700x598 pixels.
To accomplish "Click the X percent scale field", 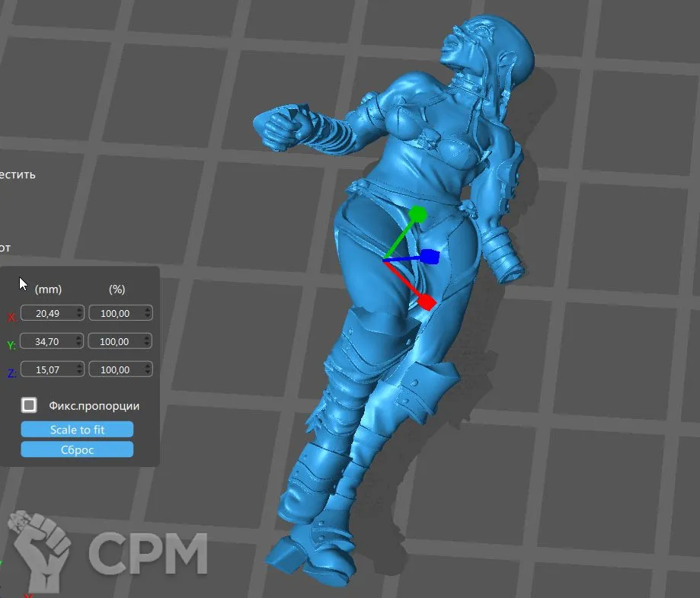I will [116, 313].
